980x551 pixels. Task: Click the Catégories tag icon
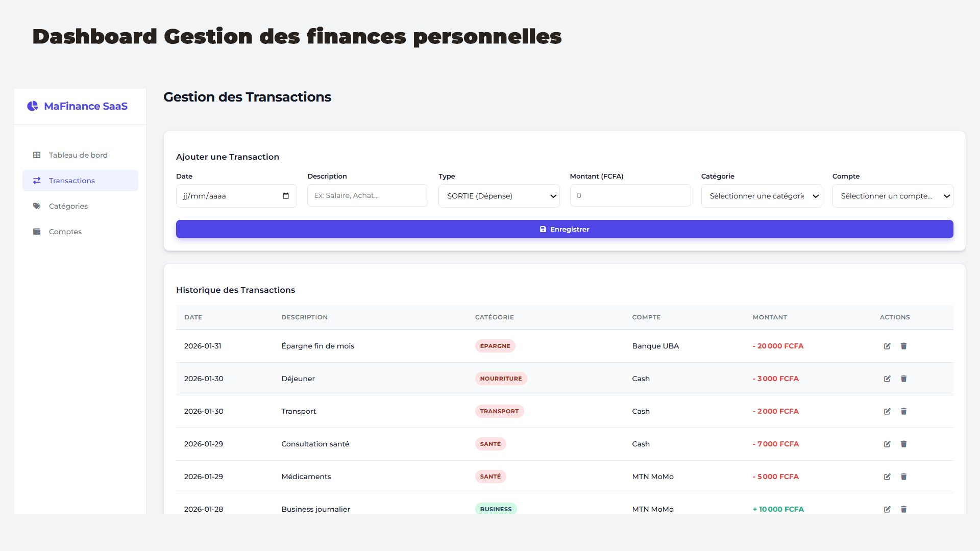coord(36,206)
